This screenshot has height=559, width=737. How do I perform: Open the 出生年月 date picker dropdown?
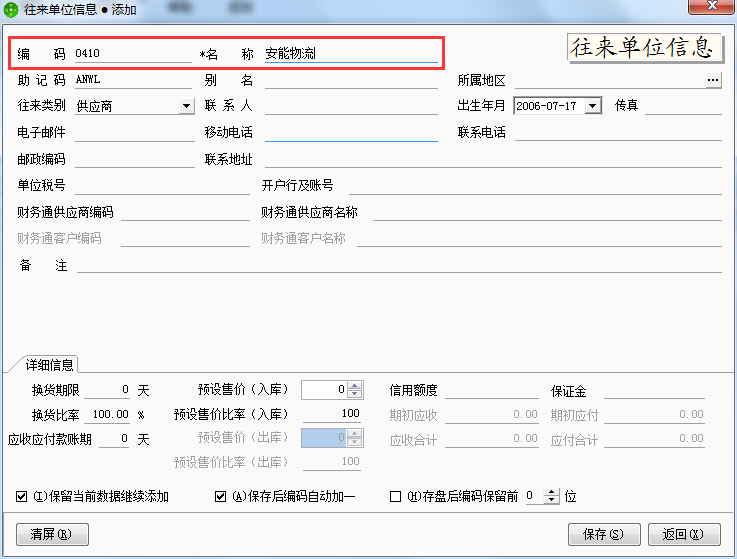[593, 106]
